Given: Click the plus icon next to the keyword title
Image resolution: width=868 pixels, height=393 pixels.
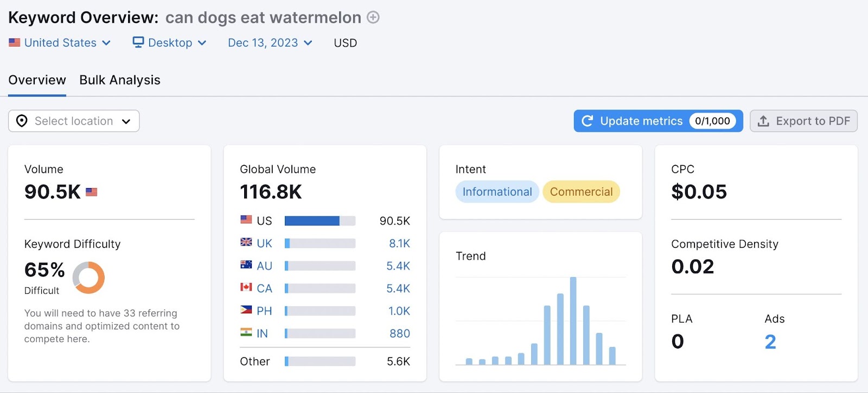Looking at the screenshot, I should [x=373, y=17].
